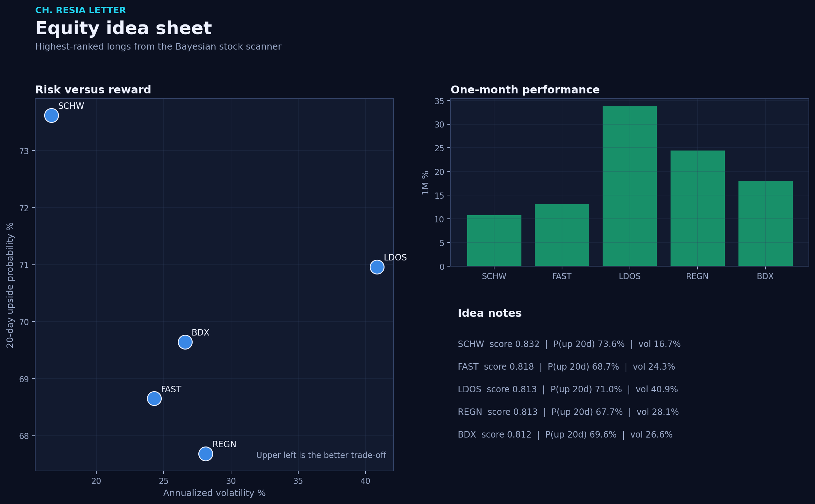Click the FAST label under the bar chart
This screenshot has height=504, width=815.
tap(562, 276)
